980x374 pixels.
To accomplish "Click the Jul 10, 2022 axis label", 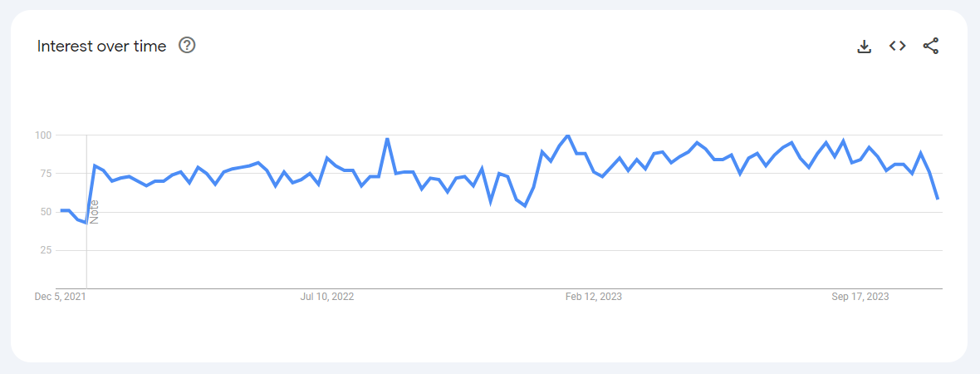I will pos(327,297).
